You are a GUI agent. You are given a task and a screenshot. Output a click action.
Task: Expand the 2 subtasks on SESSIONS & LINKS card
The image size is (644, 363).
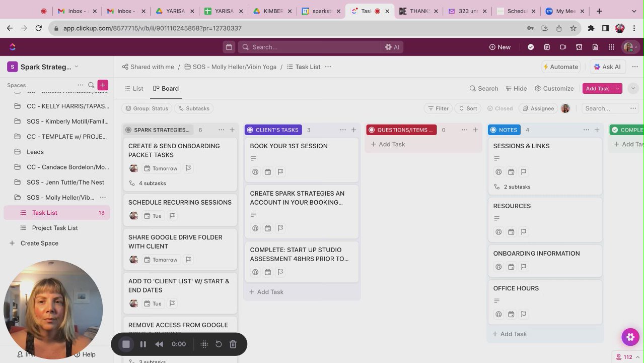(512, 187)
